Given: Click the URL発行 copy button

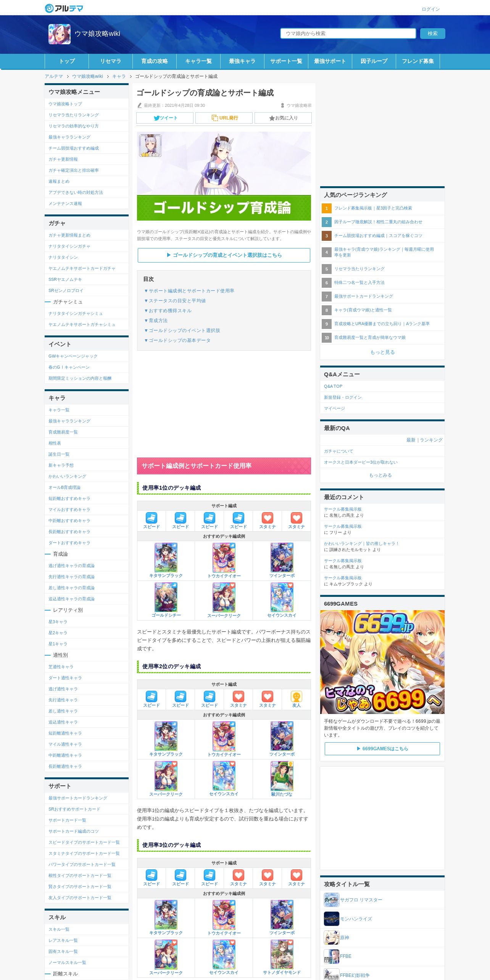Looking at the screenshot, I should 224,118.
